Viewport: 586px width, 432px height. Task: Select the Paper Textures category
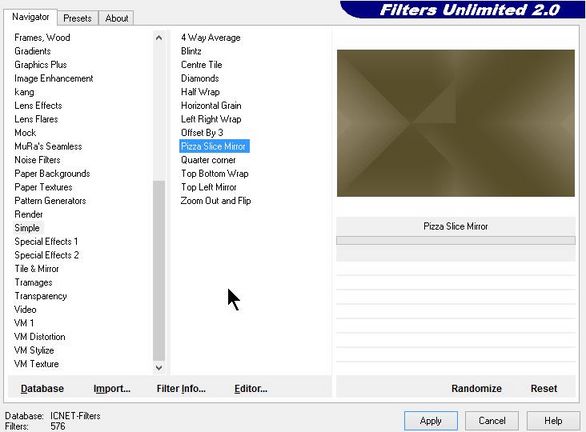43,187
